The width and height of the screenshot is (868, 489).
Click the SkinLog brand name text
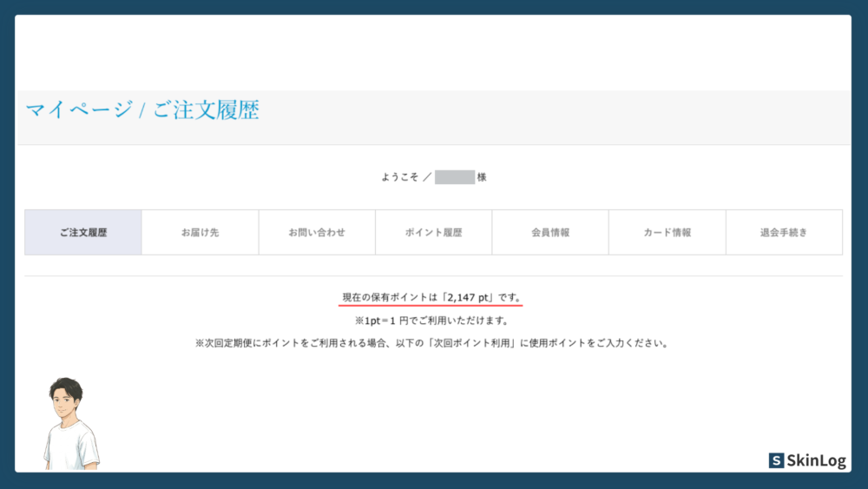coord(816,461)
